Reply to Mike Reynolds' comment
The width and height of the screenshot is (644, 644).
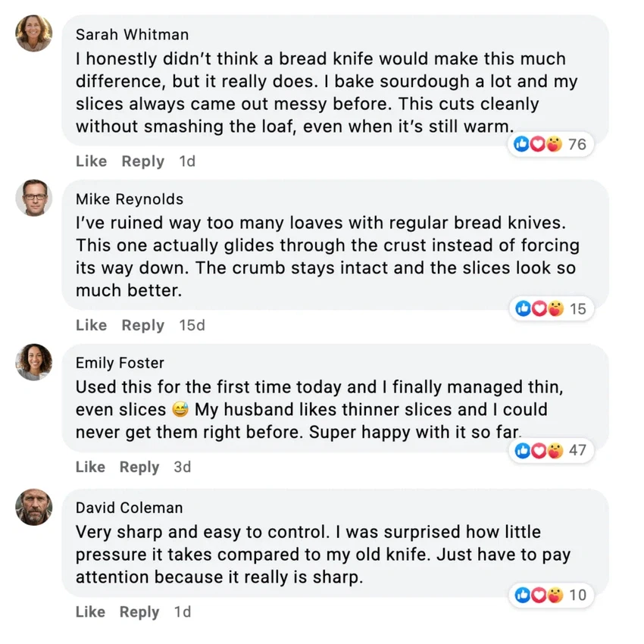[142, 325]
